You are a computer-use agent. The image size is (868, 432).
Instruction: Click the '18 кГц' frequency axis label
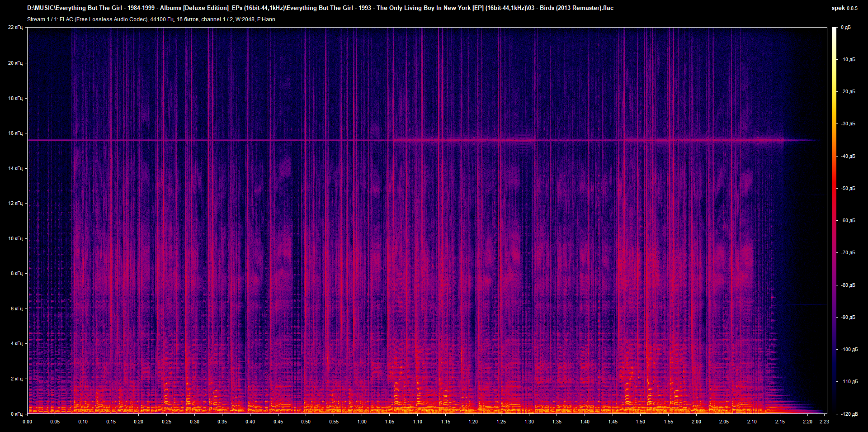(15, 98)
